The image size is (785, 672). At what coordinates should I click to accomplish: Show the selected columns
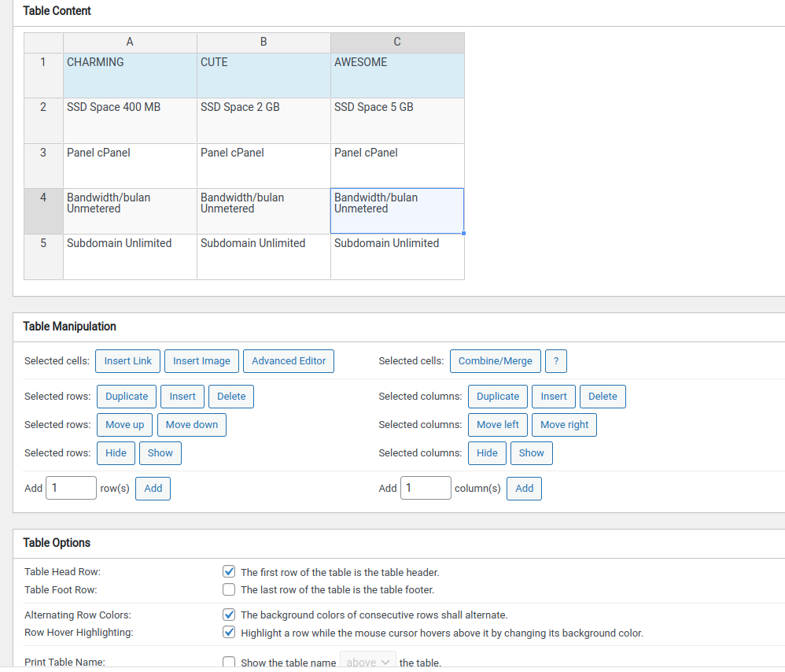tap(531, 453)
